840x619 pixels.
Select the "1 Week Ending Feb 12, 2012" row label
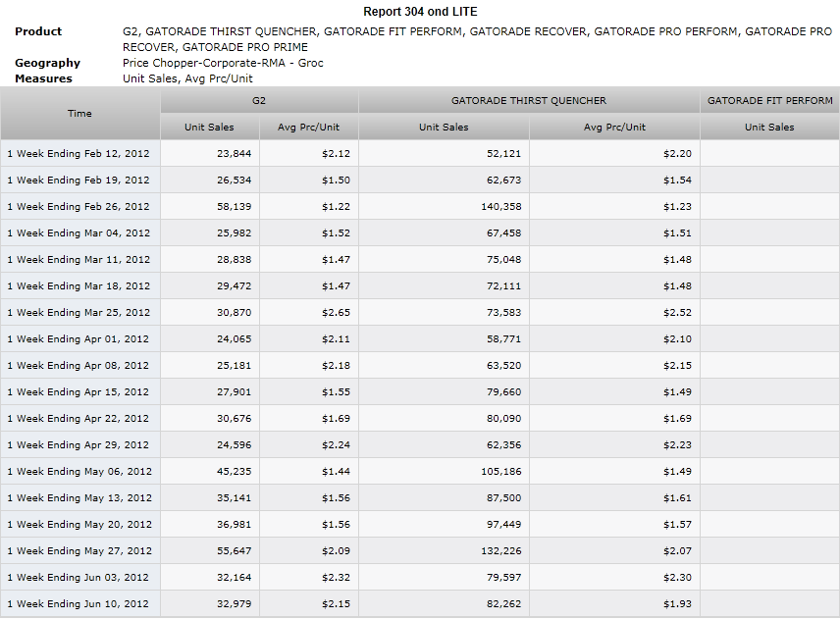point(79,154)
